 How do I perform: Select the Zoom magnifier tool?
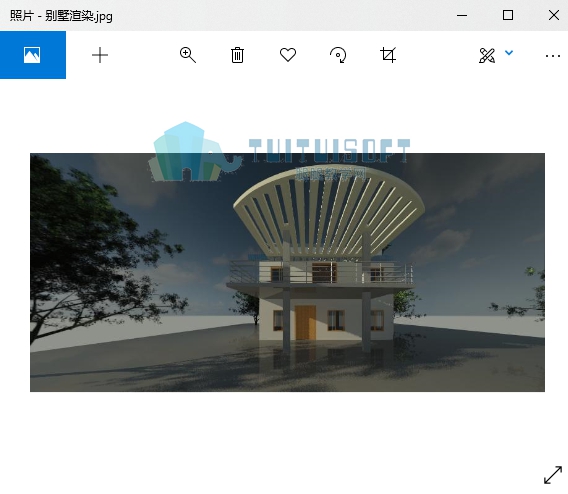click(x=188, y=55)
